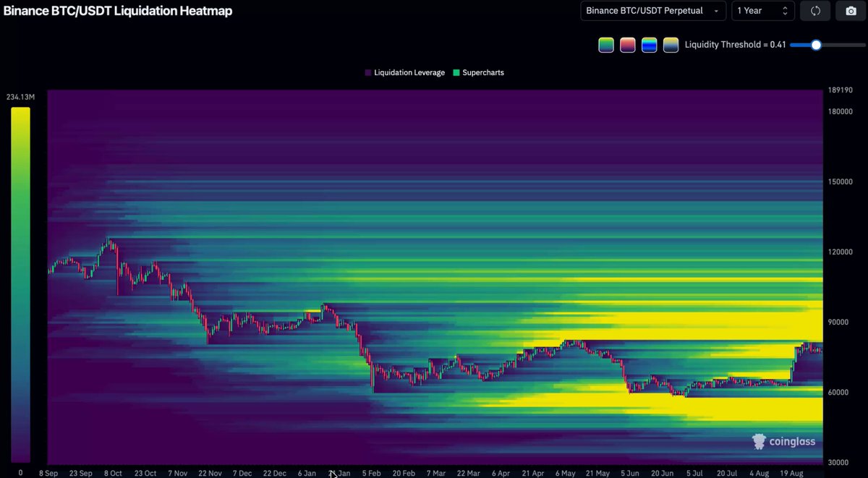Click the 120000 price axis label
The width and height of the screenshot is (868, 478).
[839, 252]
